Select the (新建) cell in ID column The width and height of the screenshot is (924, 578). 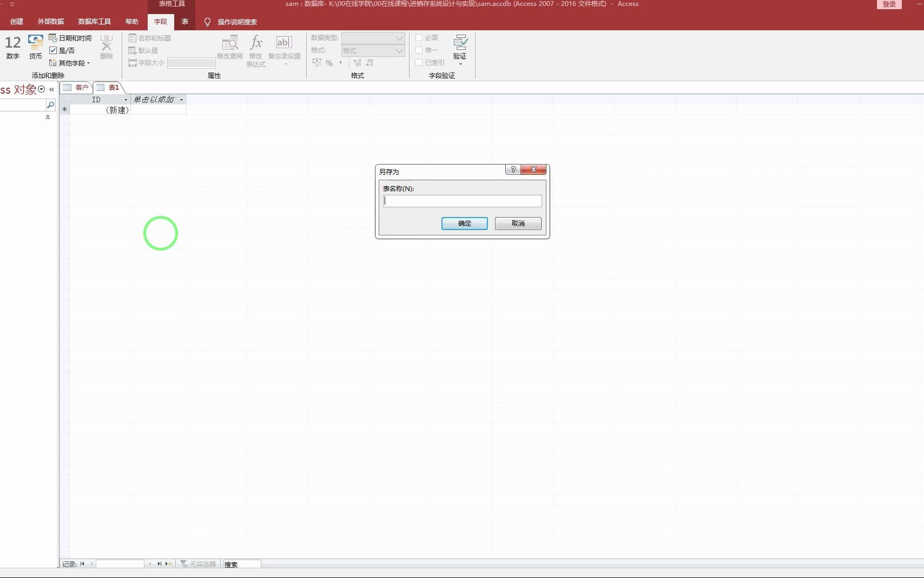(100, 110)
